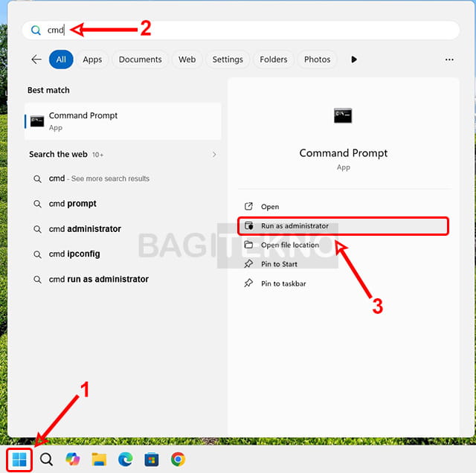This screenshot has height=473, width=476.
Task: Open Microsoft Store from taskbar
Action: (152, 460)
